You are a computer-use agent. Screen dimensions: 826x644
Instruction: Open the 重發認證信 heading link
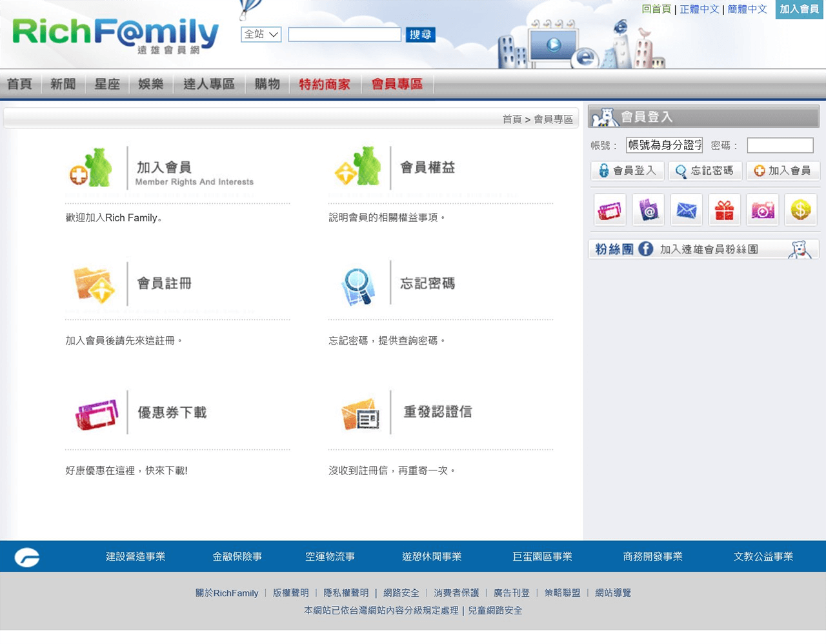438,412
